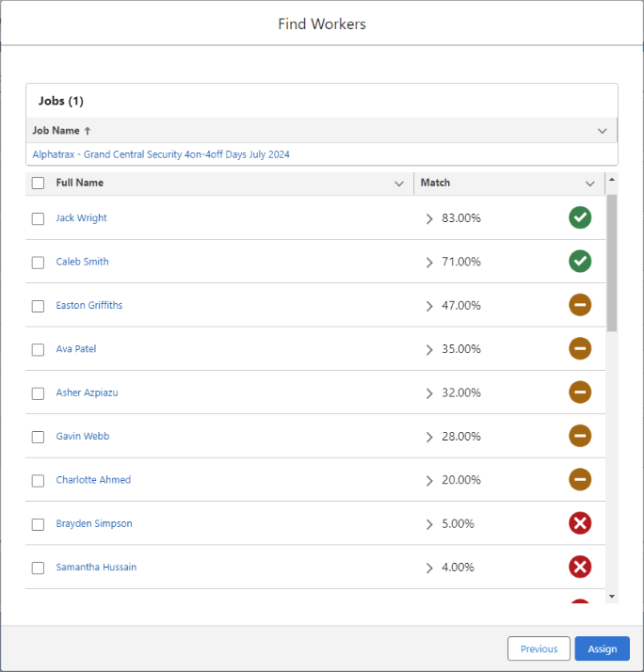This screenshot has height=672, width=644.
Task: Expand match details for 83.00% Jack Wright
Action: (x=429, y=219)
